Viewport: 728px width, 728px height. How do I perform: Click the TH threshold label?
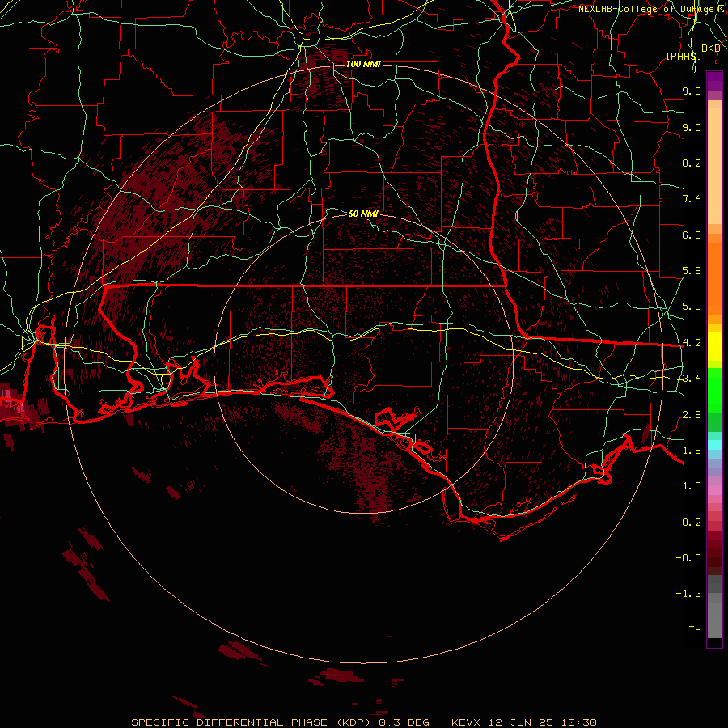[x=695, y=630]
